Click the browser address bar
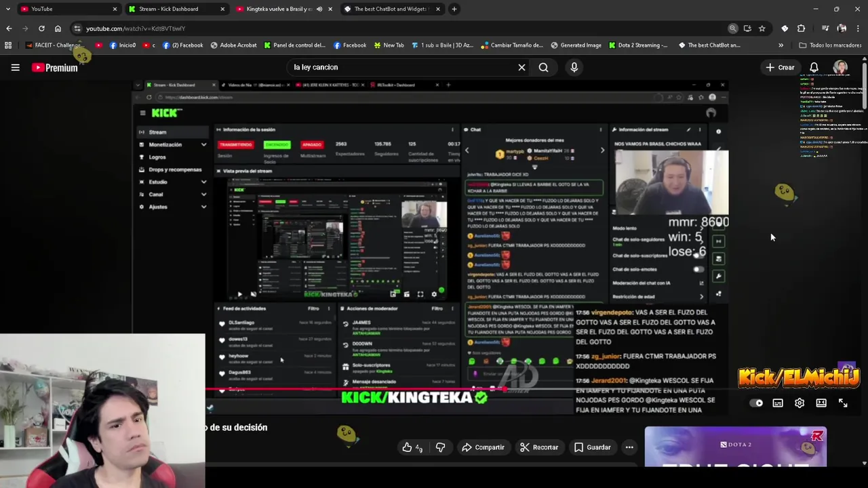 pyautogui.click(x=400, y=28)
